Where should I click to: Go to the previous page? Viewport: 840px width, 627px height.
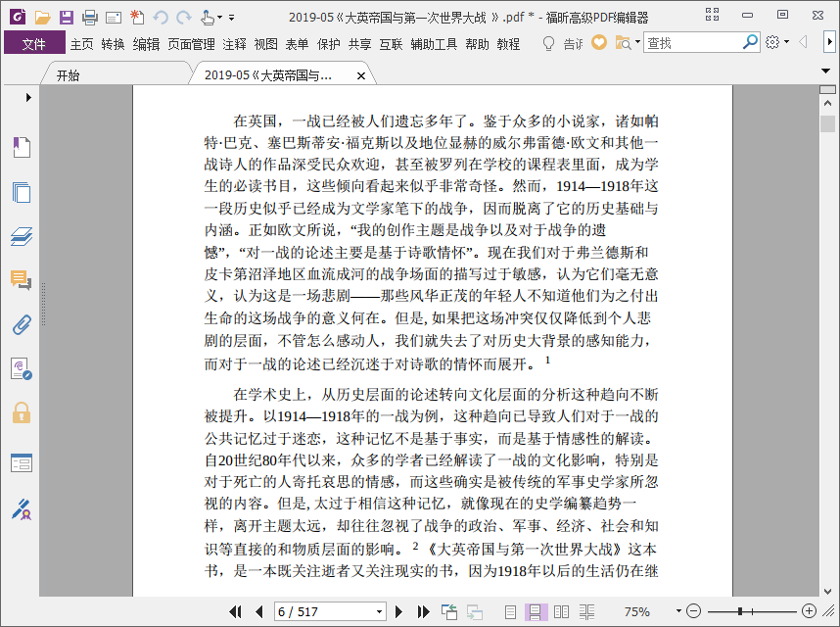tap(259, 611)
